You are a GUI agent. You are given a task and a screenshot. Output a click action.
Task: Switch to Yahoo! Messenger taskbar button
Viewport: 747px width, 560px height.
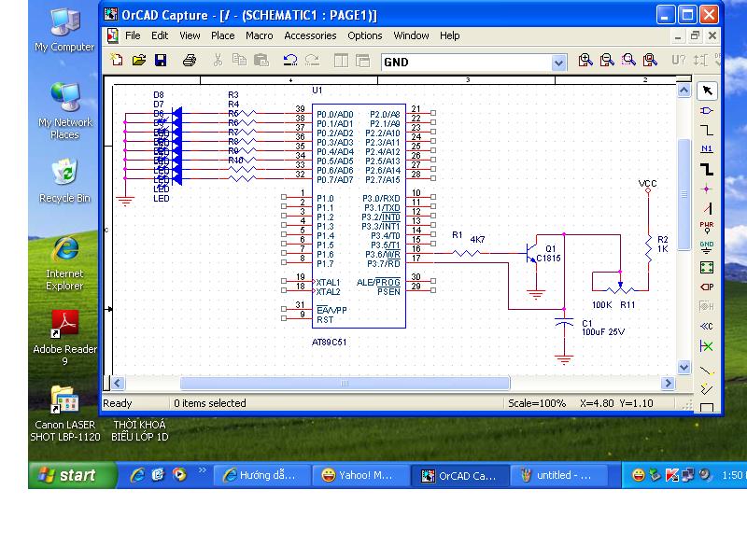coord(357,475)
